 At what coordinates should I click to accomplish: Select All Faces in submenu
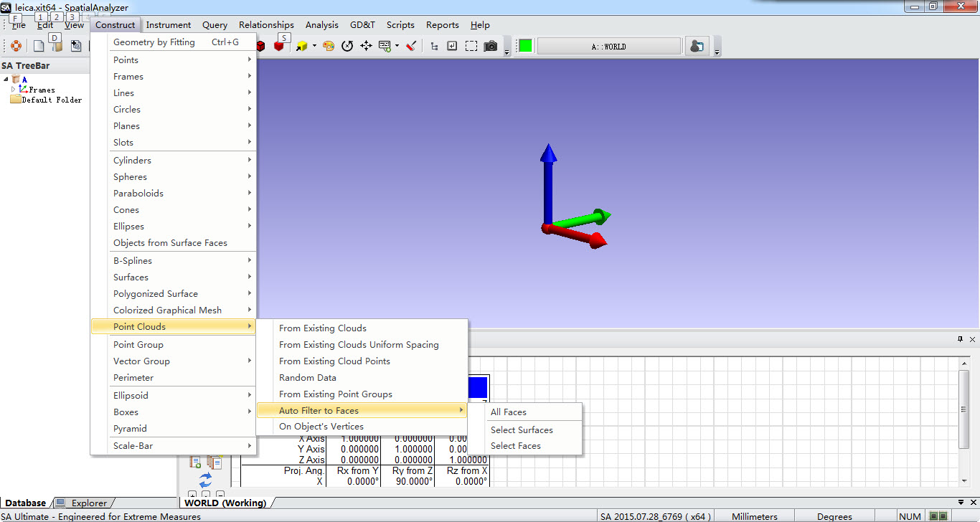[x=525, y=412]
